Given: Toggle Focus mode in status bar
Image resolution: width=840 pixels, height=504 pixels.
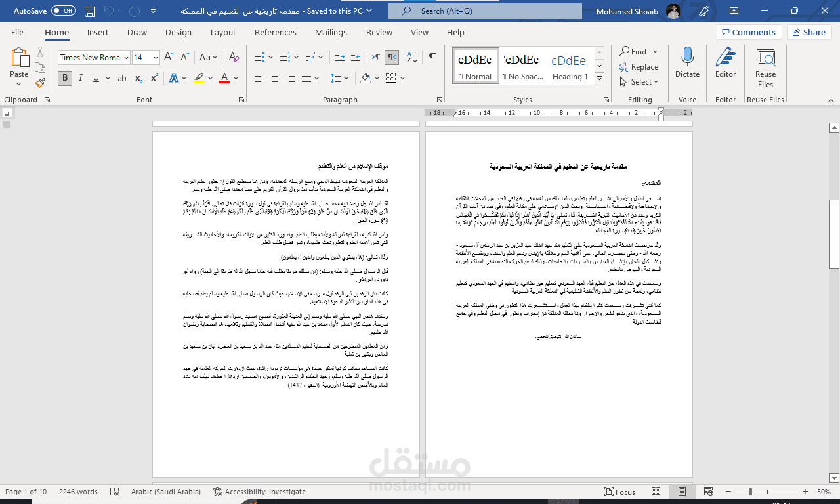Looking at the screenshot, I should 620,492.
